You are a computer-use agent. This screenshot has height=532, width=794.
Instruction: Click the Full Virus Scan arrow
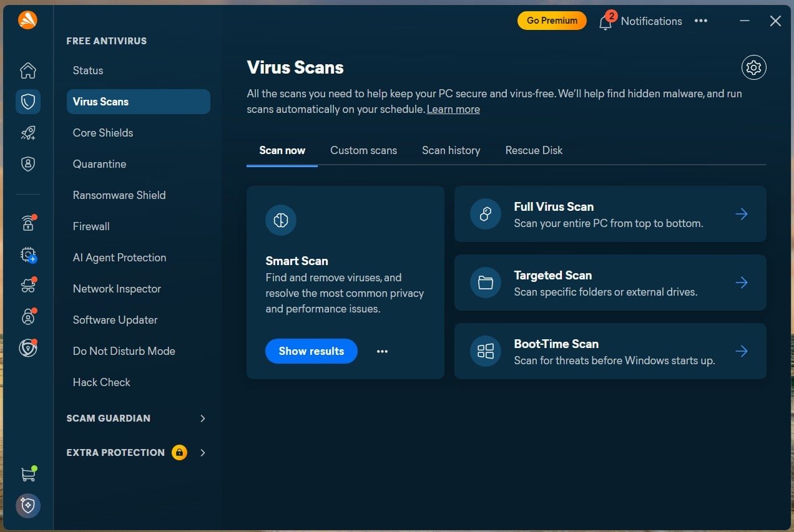(x=742, y=214)
